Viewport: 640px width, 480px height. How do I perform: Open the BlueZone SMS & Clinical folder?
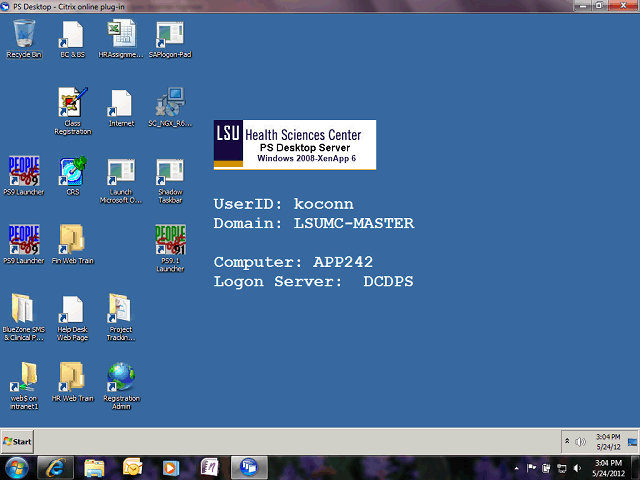(24, 317)
